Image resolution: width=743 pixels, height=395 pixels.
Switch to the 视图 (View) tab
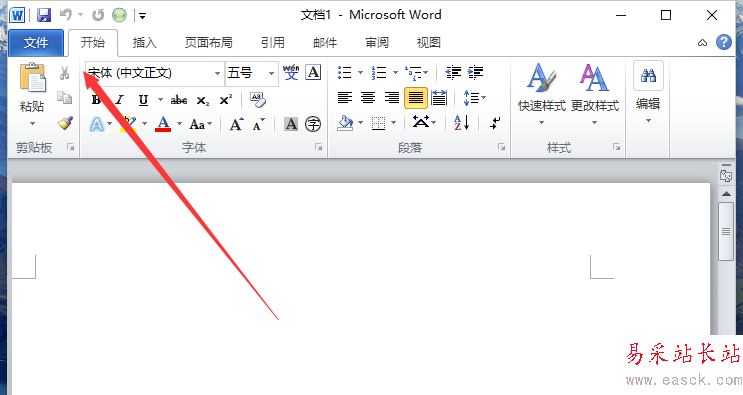pyautogui.click(x=429, y=43)
